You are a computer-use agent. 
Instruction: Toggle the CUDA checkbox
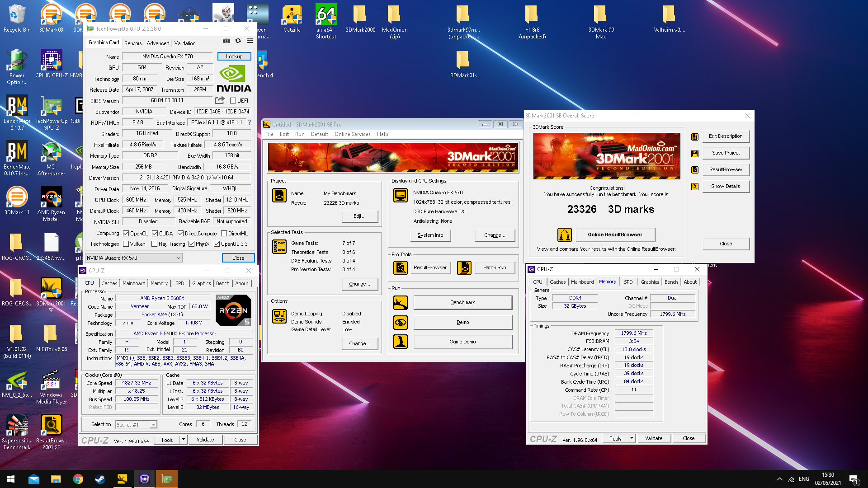click(155, 234)
